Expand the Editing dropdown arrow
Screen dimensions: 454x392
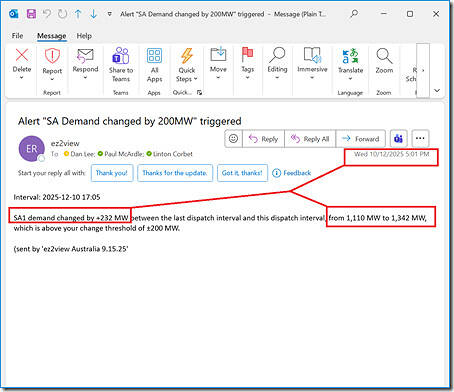point(277,78)
